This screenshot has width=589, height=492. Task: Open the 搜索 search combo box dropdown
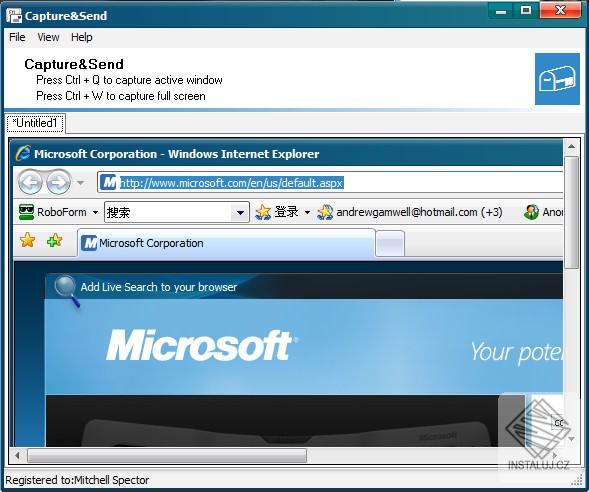[240, 213]
